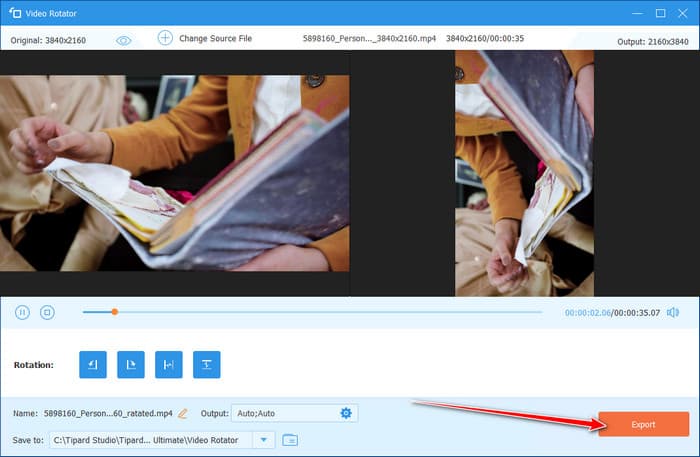Click the 00:00:02.06 current time

588,313
